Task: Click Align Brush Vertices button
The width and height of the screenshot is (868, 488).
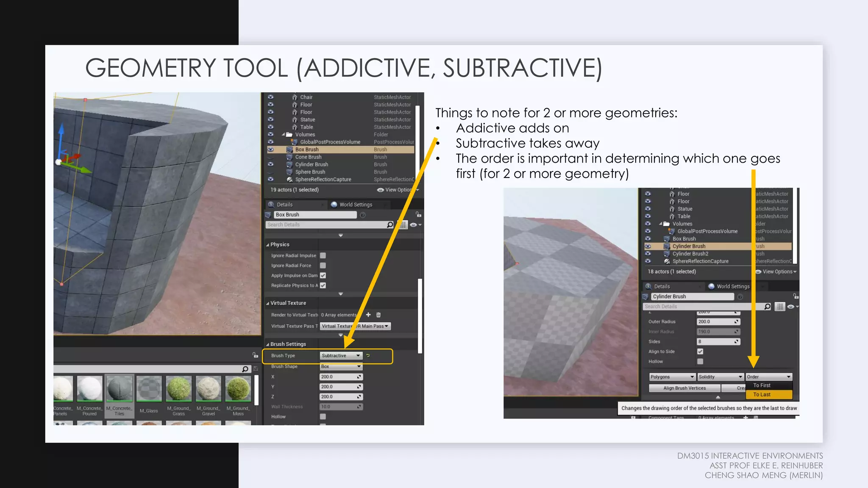Action: (x=684, y=388)
